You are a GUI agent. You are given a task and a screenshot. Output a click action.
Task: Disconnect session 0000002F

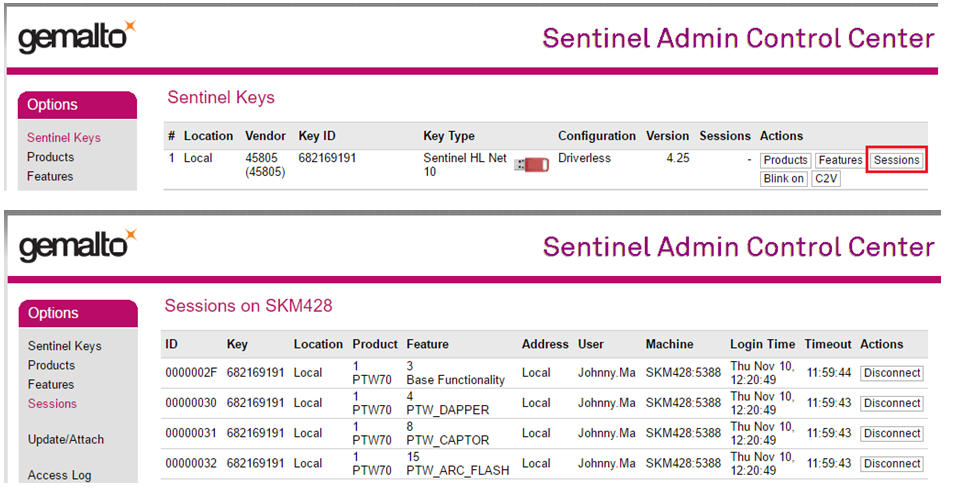click(891, 373)
